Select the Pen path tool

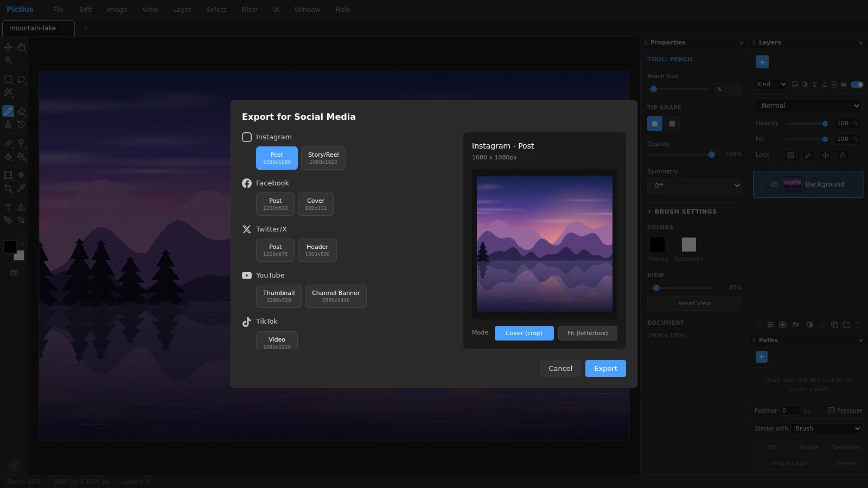pos(8,220)
